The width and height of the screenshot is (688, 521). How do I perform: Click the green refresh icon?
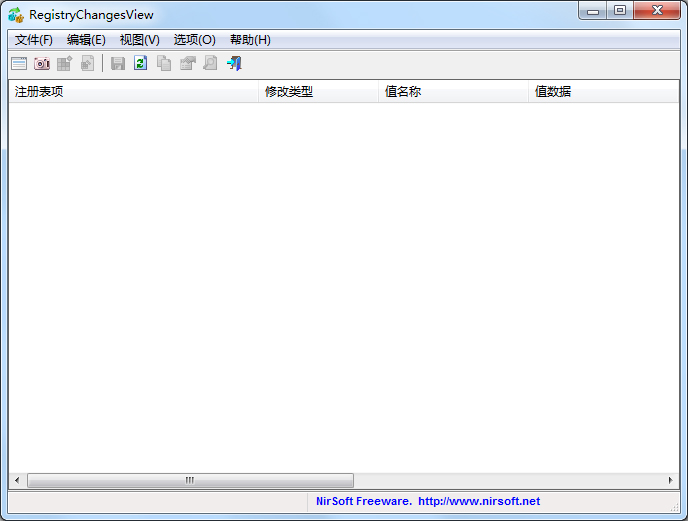(140, 63)
